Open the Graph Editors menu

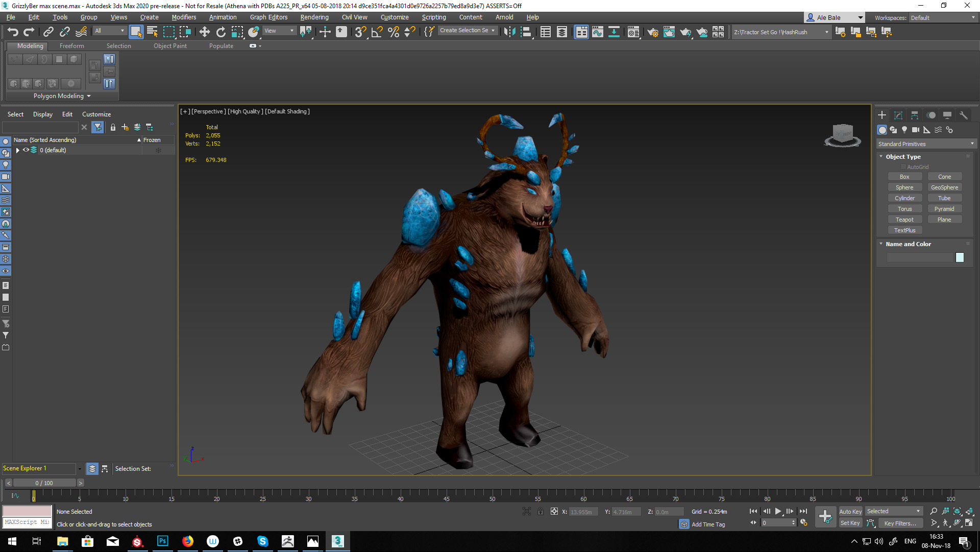click(x=268, y=17)
